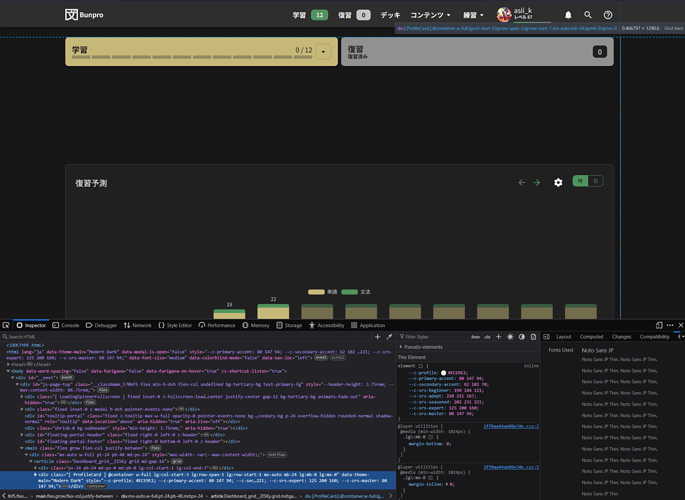685x500 pixels.
Task: Click the overflow badge in markup
Action: click(277, 455)
